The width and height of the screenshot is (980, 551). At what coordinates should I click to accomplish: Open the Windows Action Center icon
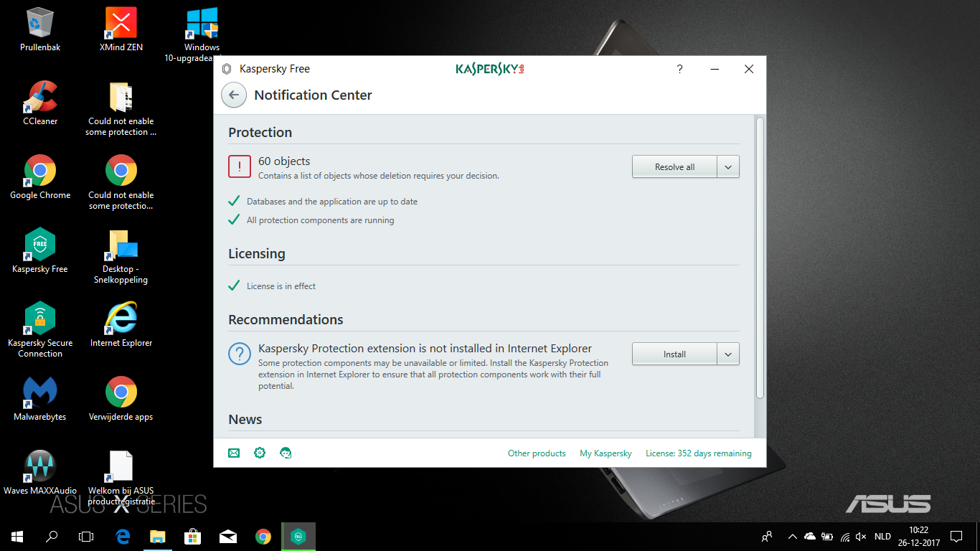[x=956, y=536]
